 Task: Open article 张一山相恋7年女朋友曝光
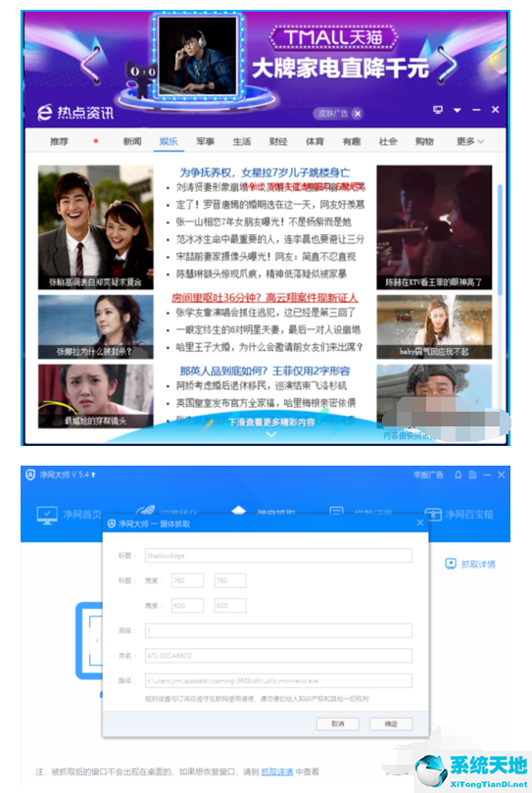pos(263,222)
